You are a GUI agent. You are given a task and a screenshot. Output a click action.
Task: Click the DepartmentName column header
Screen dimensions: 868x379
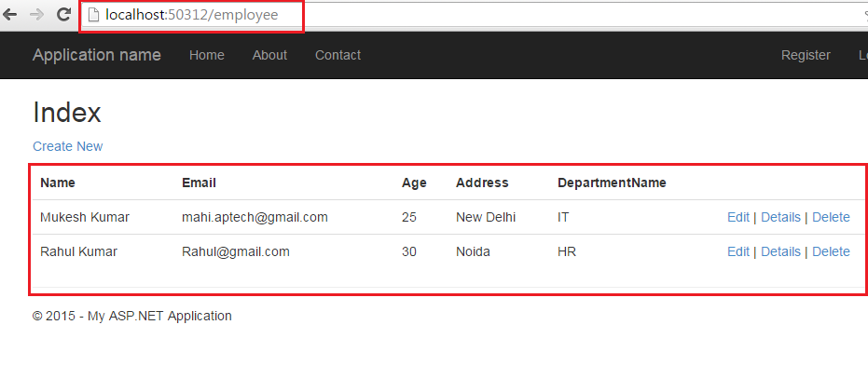point(612,183)
